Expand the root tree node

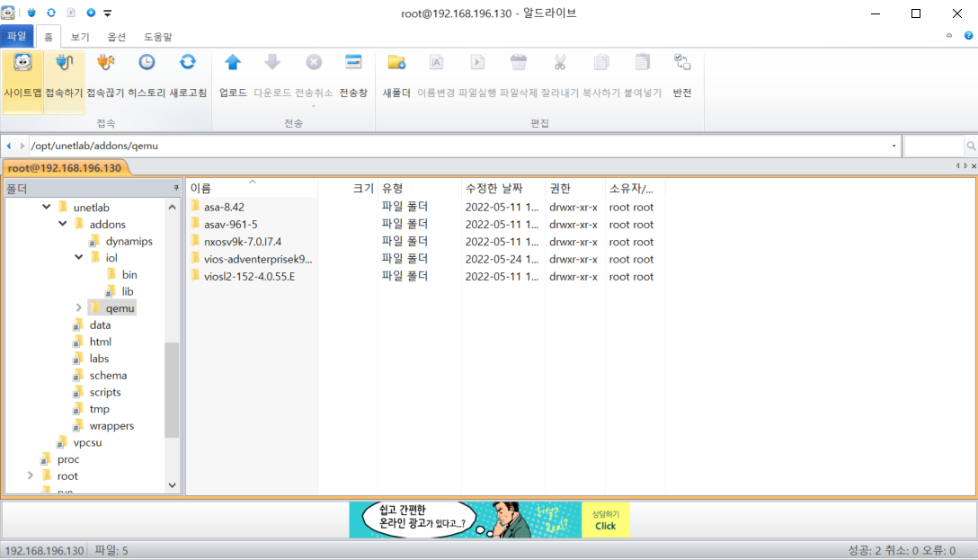click(x=30, y=476)
